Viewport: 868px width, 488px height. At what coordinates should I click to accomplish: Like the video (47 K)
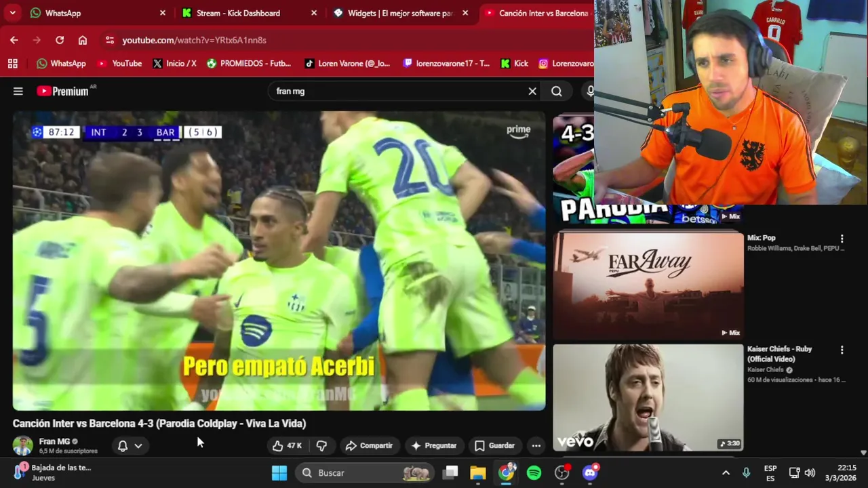287,445
